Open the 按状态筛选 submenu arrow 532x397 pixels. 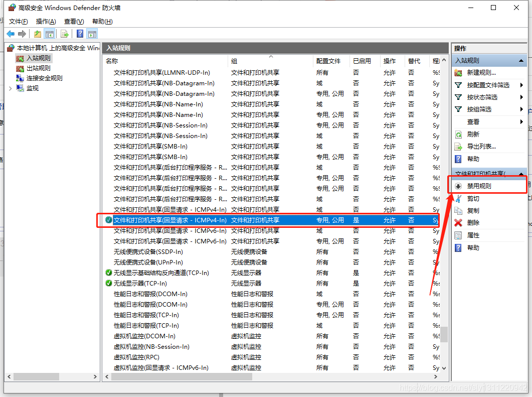coord(521,97)
